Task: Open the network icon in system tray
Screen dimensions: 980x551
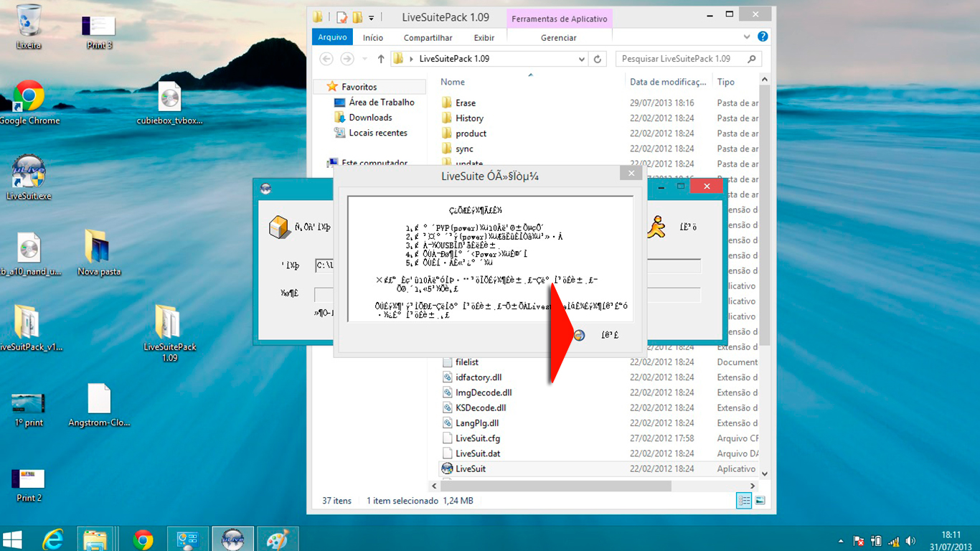Action: 893,541
